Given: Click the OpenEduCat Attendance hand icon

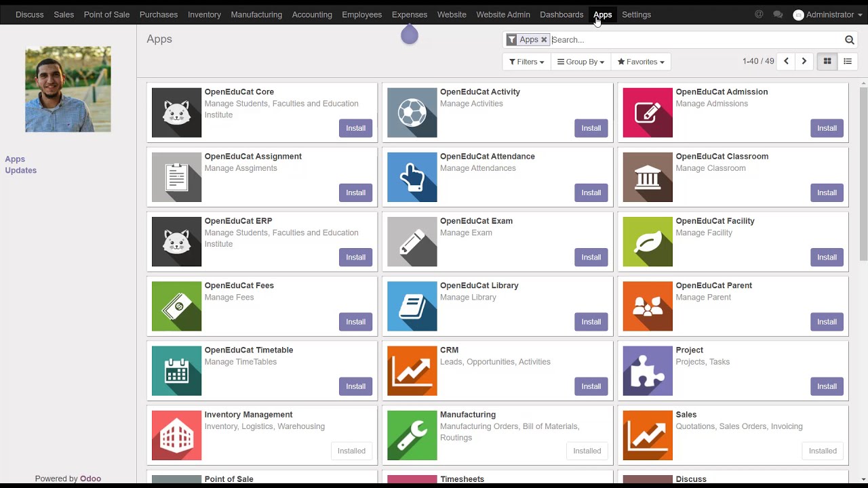Looking at the screenshot, I should click(412, 177).
